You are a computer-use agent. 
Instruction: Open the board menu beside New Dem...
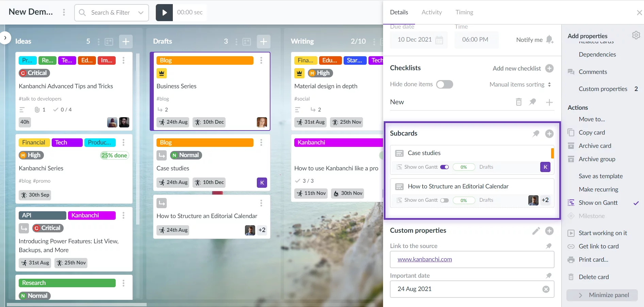(x=64, y=12)
